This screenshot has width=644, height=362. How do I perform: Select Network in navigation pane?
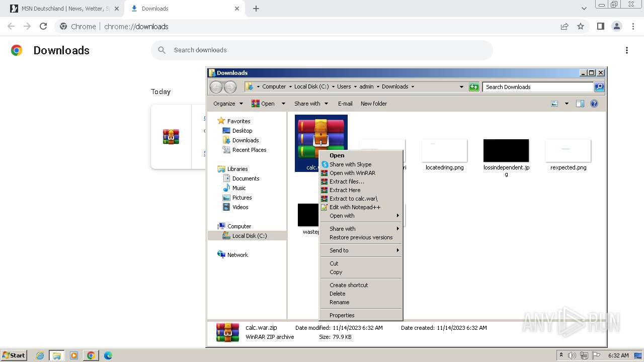[x=237, y=255]
